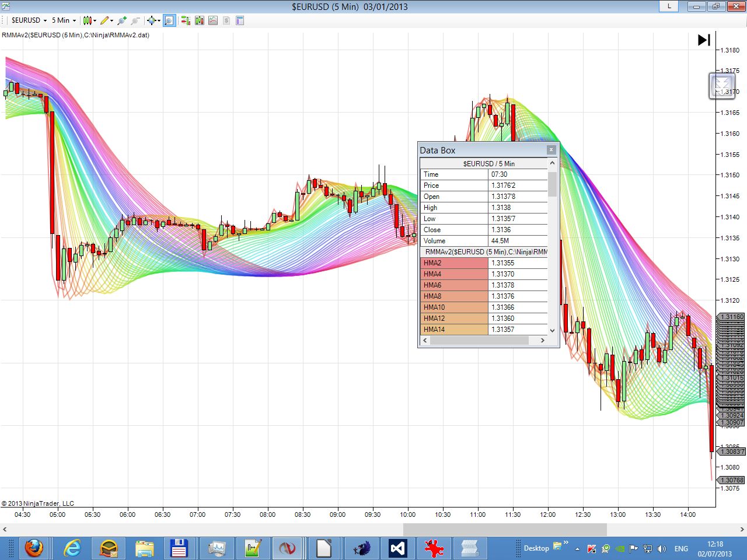The image size is (747, 560).
Task: Select the crosshair cursor tool
Action: point(152,20)
